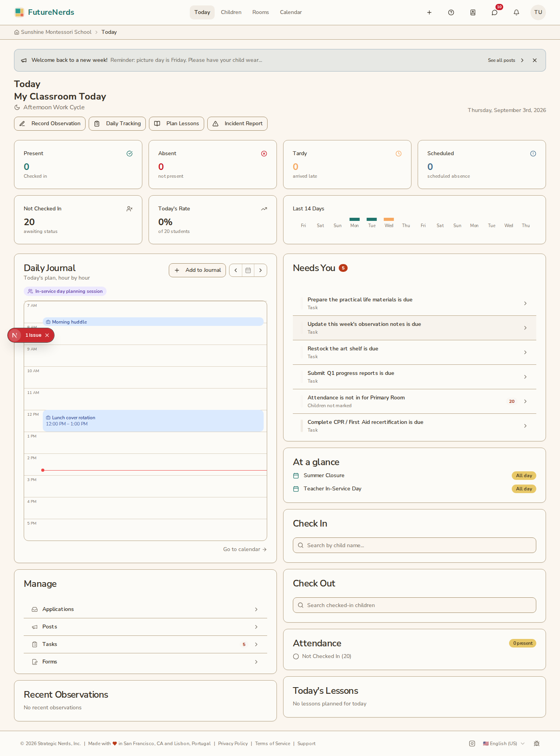This screenshot has height=756, width=560.
Task: Open the TU user avatar menu
Action: click(538, 12)
